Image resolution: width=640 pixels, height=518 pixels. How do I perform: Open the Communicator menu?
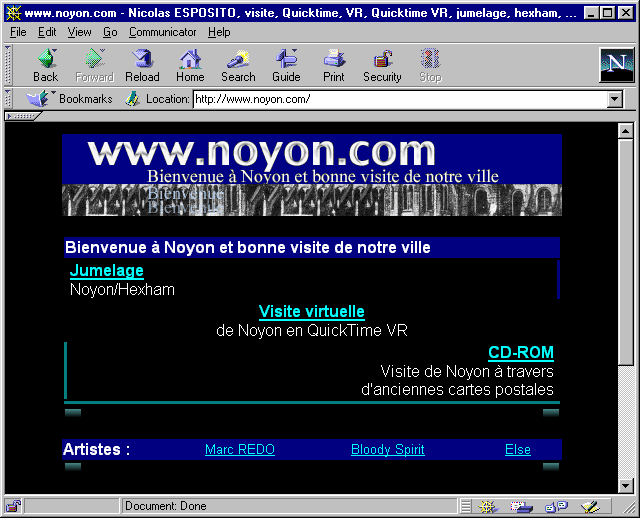pyautogui.click(x=162, y=32)
